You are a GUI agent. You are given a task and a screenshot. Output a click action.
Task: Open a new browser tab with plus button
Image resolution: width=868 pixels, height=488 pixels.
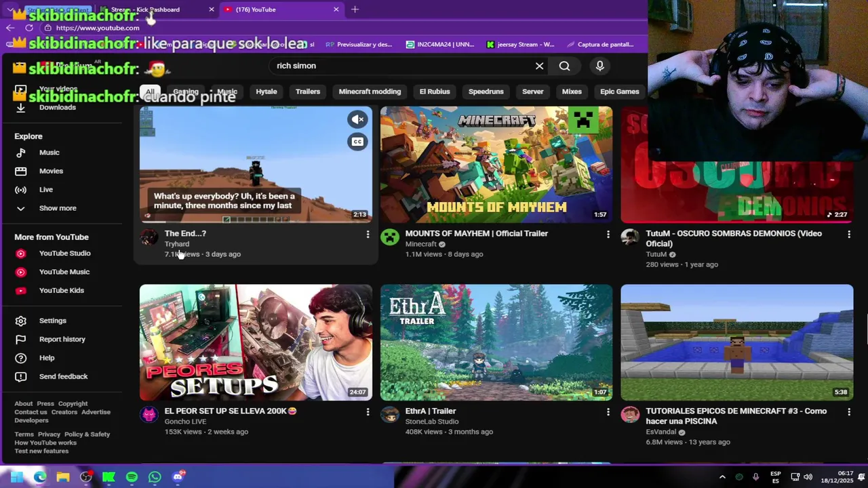pos(355,9)
